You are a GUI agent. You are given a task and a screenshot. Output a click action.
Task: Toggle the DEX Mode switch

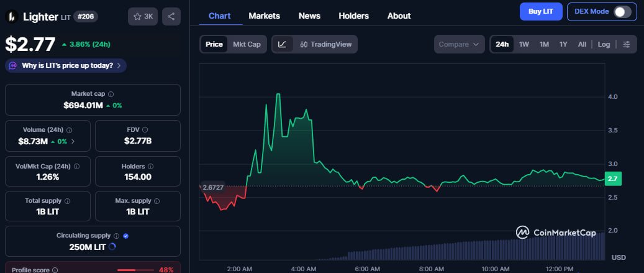pos(622,12)
